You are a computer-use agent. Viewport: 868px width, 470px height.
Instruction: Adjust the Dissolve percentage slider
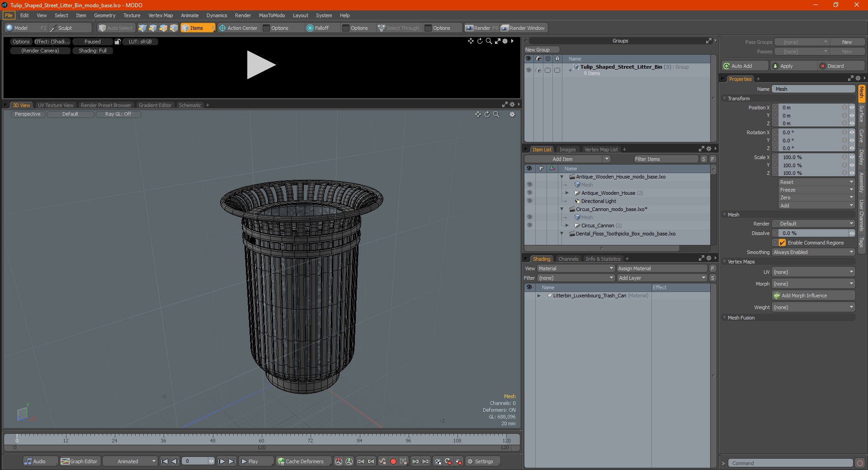pyautogui.click(x=813, y=233)
